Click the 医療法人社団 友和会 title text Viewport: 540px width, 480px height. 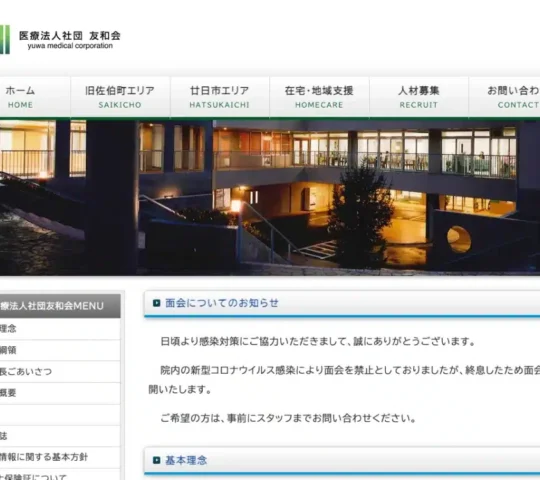[x=70, y=36]
